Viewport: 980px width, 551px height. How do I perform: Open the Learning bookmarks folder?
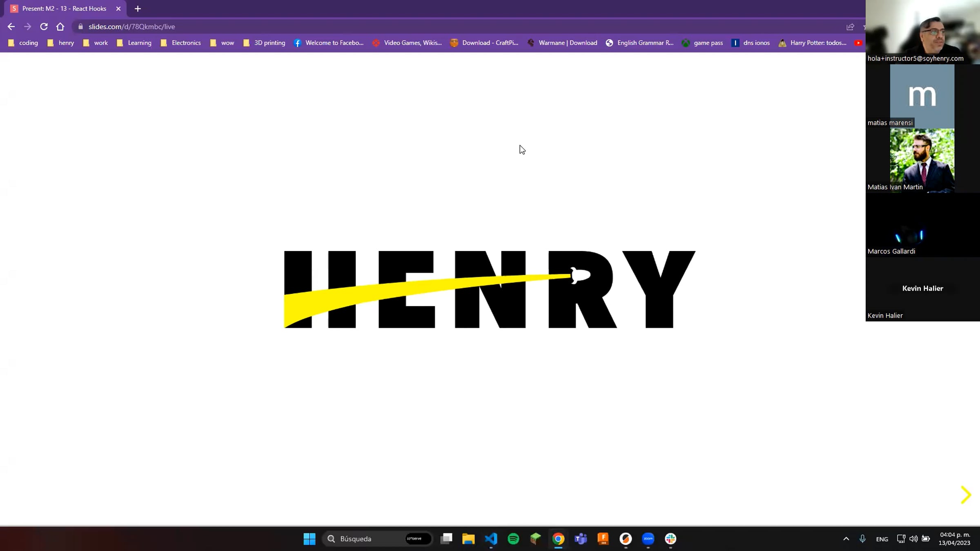(134, 43)
